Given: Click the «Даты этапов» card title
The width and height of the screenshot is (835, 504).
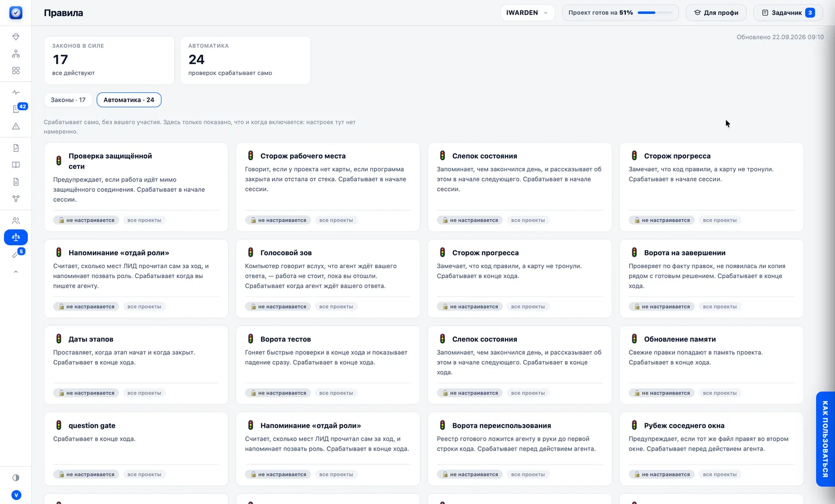Looking at the screenshot, I should tap(91, 339).
